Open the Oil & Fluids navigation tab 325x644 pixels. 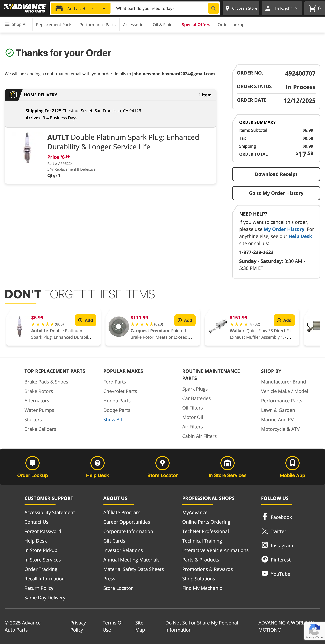point(163,25)
